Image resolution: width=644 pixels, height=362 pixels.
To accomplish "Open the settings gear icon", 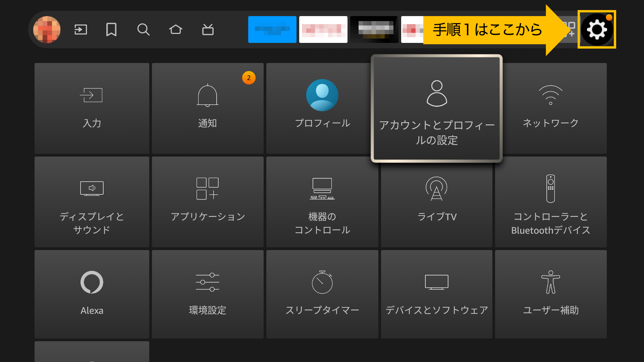I will click(596, 29).
